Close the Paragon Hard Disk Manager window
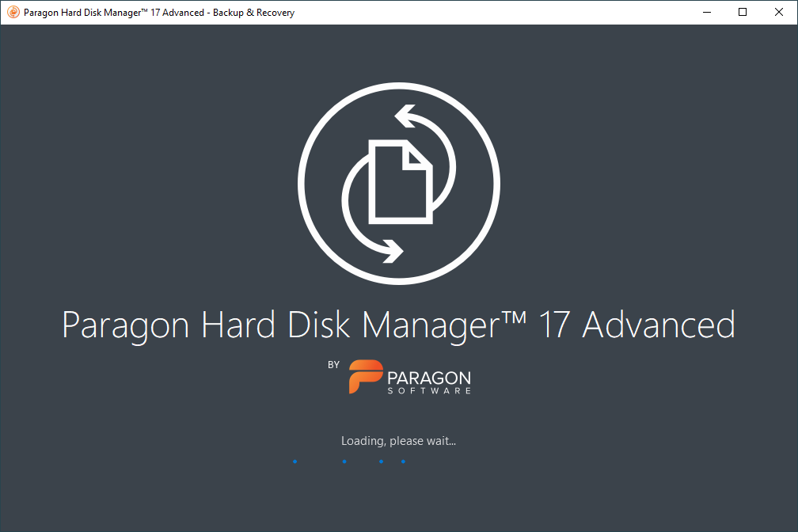Viewport: 798px width, 532px height. pos(779,12)
